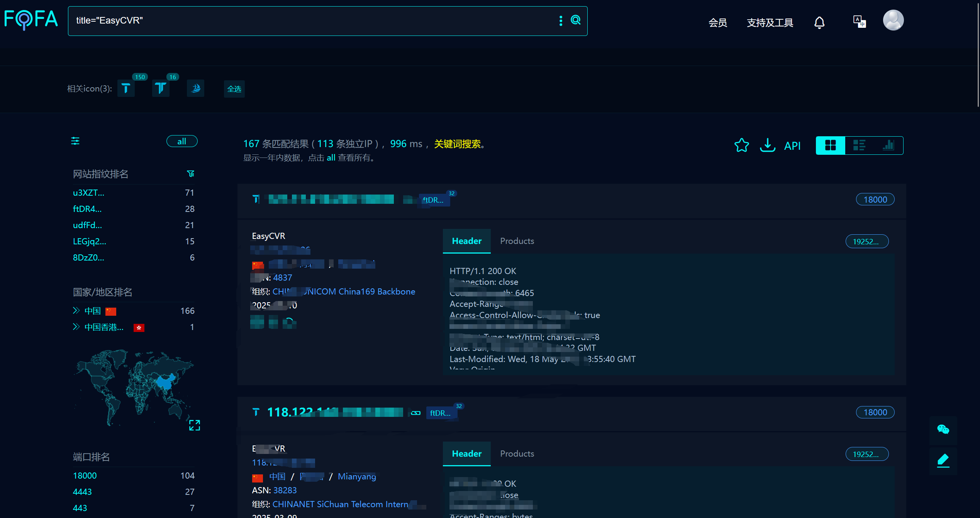This screenshot has height=518, width=980.
Task: Open the three-dot search options menu
Action: coord(561,20)
